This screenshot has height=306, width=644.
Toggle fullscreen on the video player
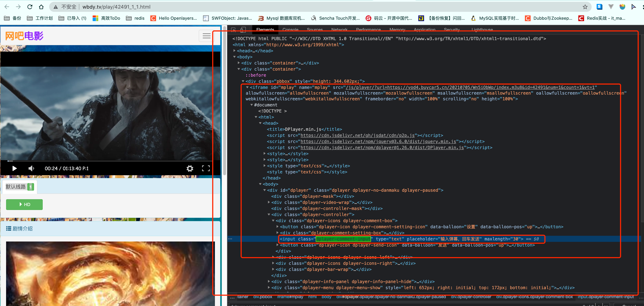206,168
